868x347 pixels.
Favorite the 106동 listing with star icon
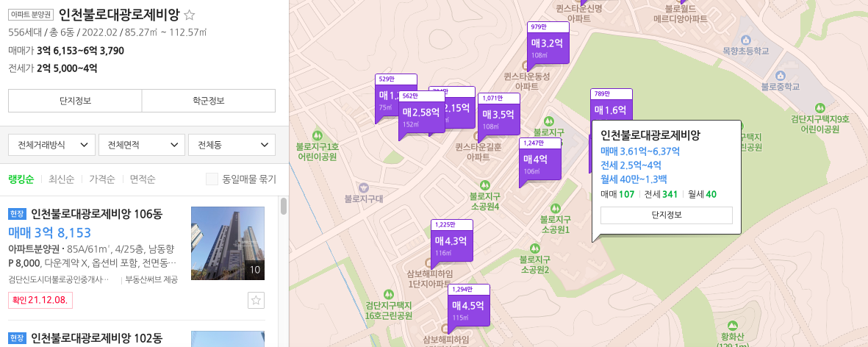tap(256, 301)
